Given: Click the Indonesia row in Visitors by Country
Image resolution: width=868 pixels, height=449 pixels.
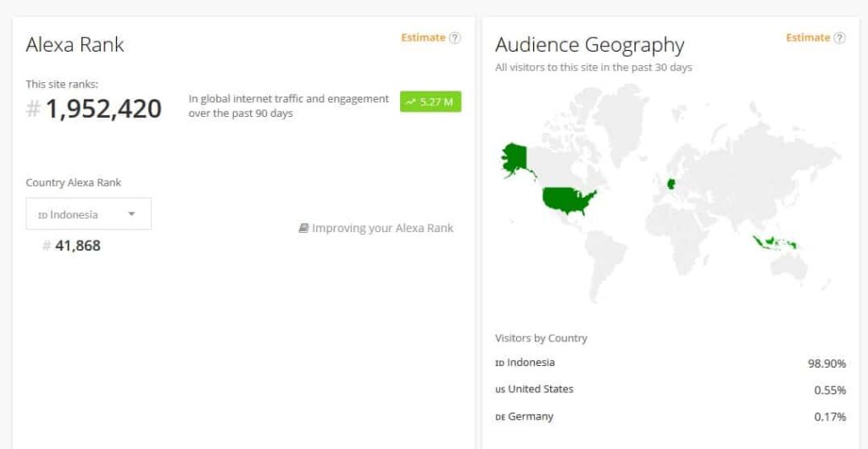Looking at the screenshot, I should [x=670, y=363].
